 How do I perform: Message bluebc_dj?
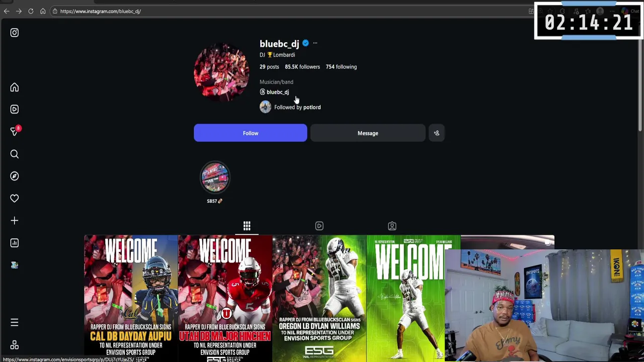pyautogui.click(x=368, y=133)
